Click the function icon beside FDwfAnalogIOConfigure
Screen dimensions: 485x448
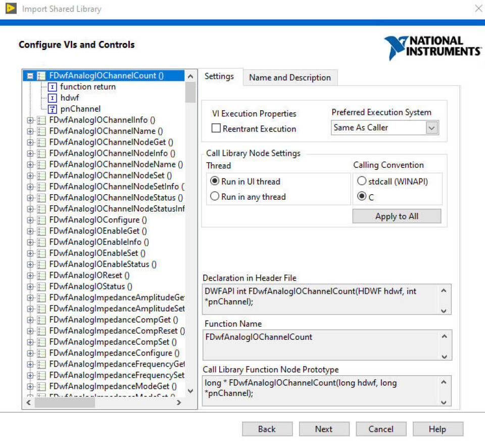pyautogui.click(x=41, y=220)
